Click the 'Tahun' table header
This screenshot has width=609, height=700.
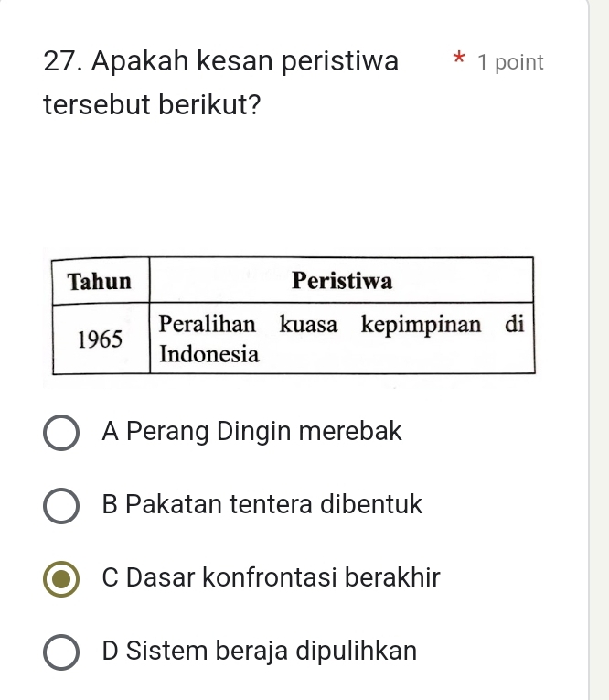click(100, 281)
